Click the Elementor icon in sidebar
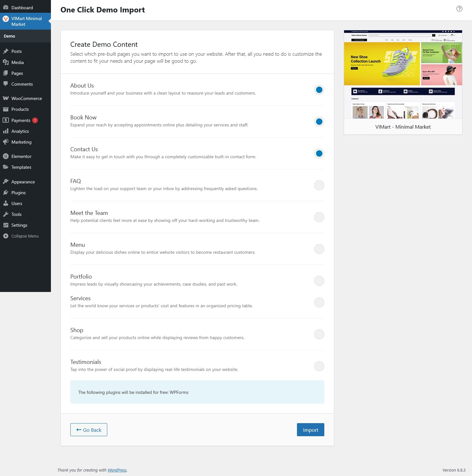 [x=6, y=156]
